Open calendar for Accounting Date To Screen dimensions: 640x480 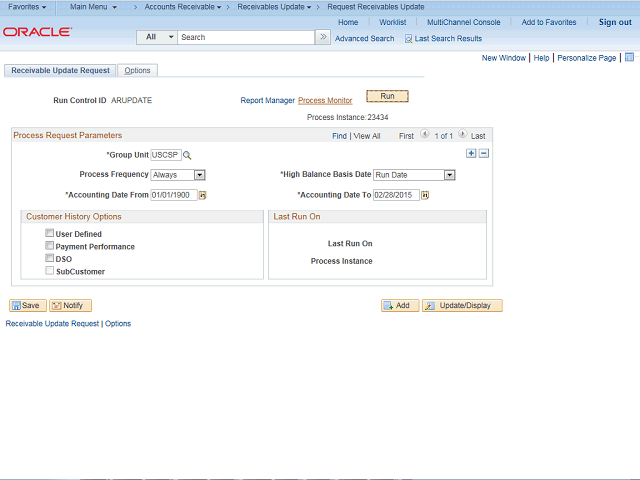(x=425, y=196)
